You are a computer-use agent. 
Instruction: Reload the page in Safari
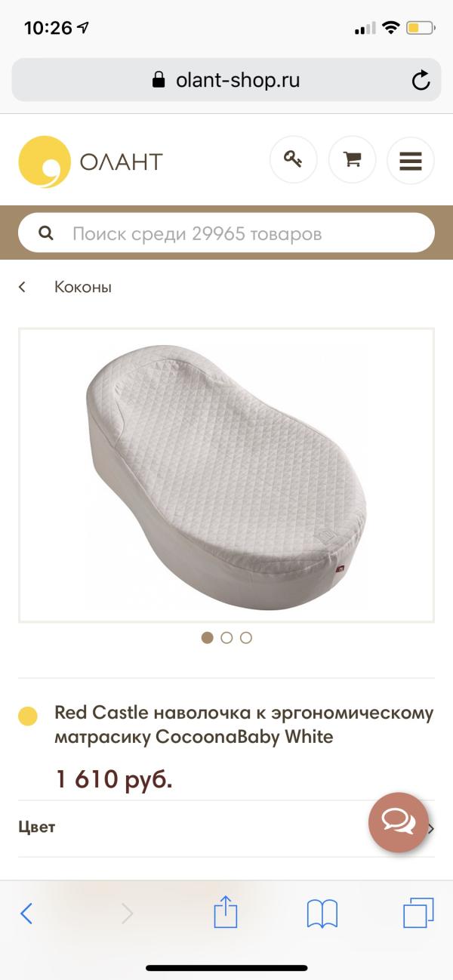point(420,80)
